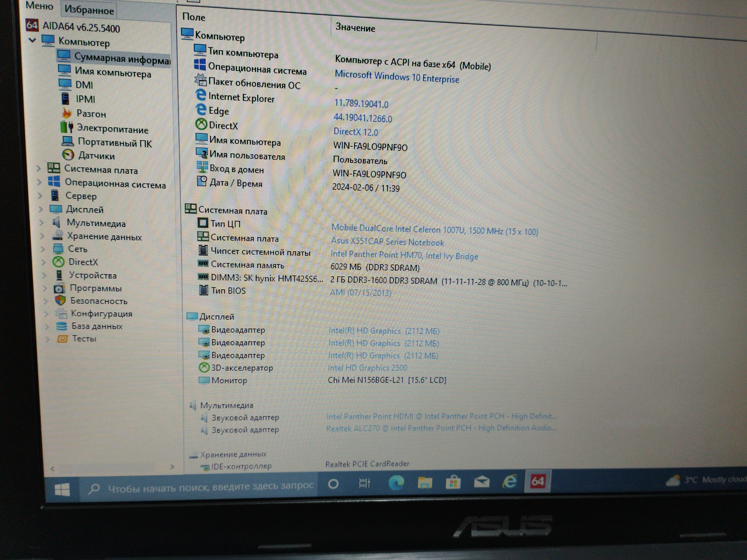The width and height of the screenshot is (747, 560).
Task: Select the DirectX icon in the left tree
Action: pos(59,261)
